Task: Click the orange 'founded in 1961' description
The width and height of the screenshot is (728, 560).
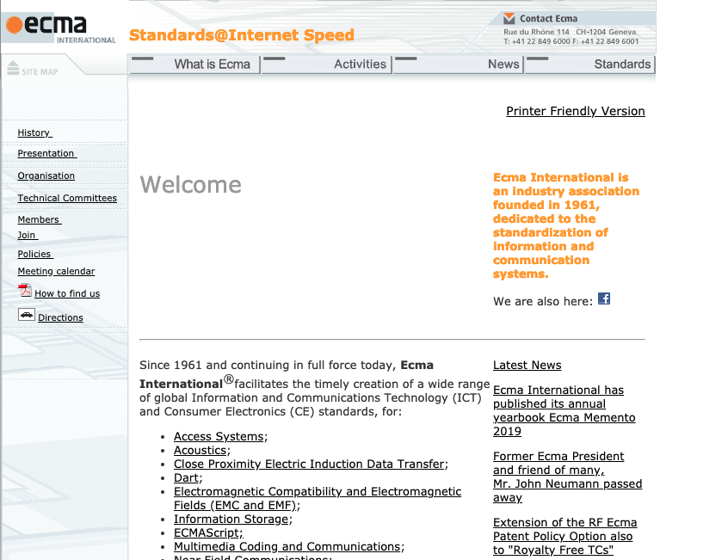Action: pyautogui.click(x=566, y=225)
